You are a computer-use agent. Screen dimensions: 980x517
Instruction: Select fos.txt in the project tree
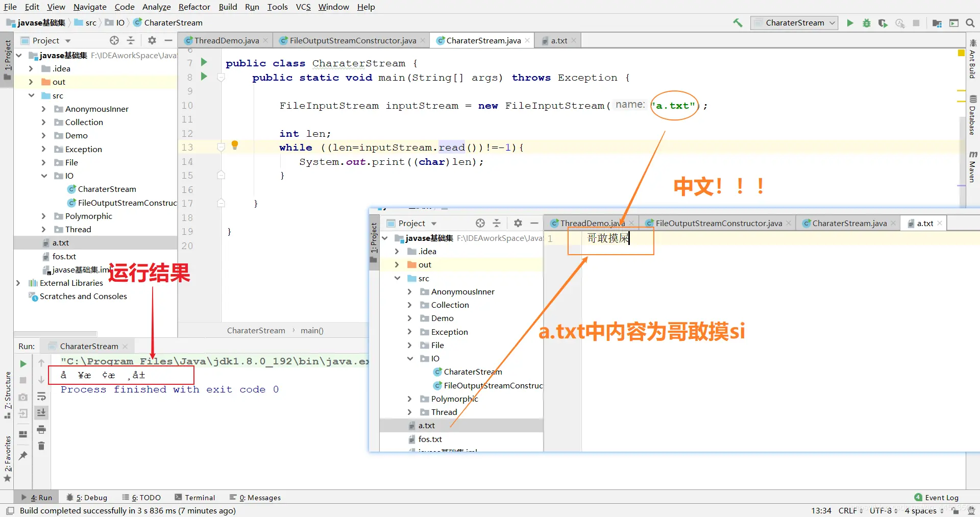64,256
